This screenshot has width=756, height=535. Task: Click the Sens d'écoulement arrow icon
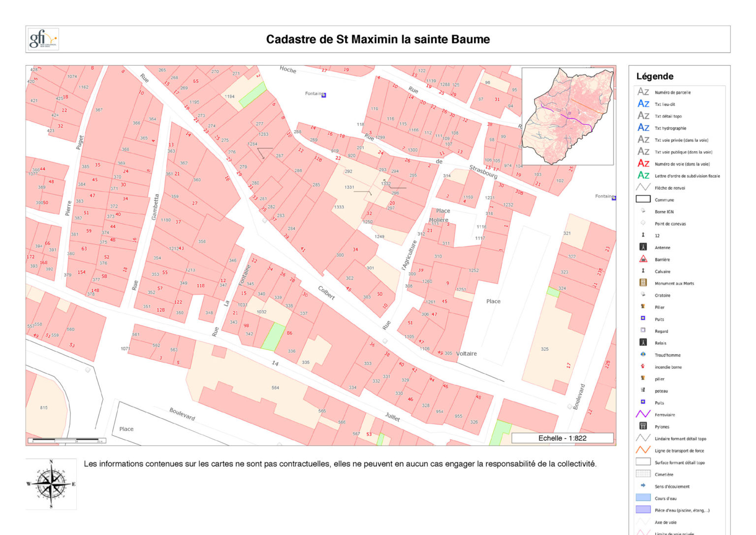click(x=643, y=486)
